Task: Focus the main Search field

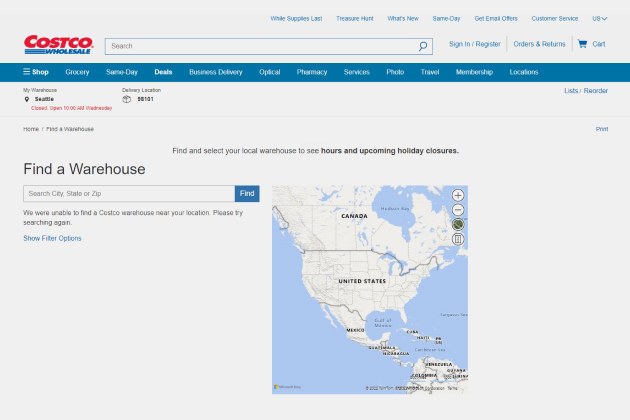Action: [x=269, y=46]
